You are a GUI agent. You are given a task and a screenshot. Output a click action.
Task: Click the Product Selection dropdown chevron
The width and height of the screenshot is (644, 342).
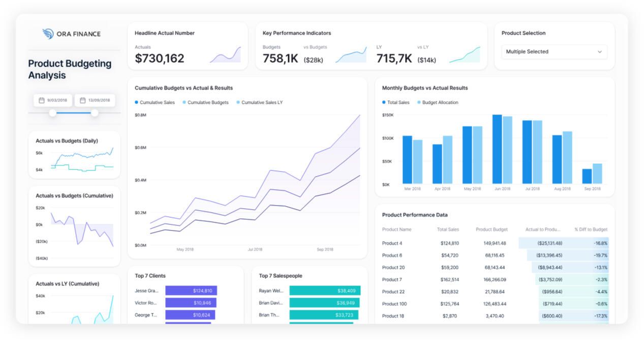[x=600, y=52]
